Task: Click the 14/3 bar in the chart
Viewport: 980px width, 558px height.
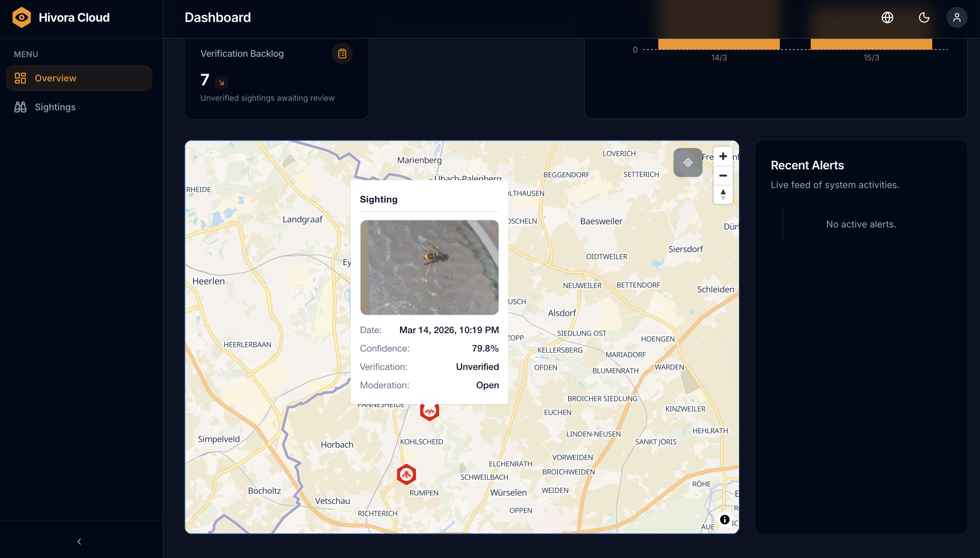Action: click(719, 44)
